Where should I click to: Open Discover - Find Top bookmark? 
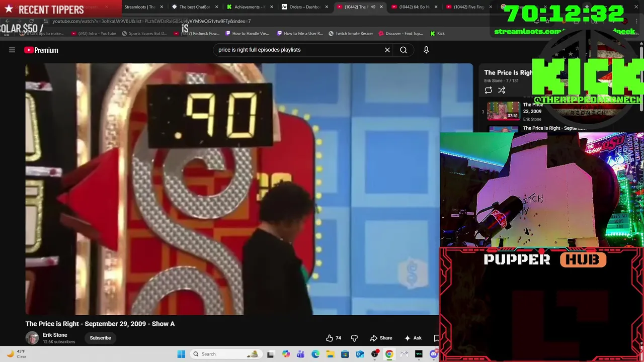pos(400,33)
